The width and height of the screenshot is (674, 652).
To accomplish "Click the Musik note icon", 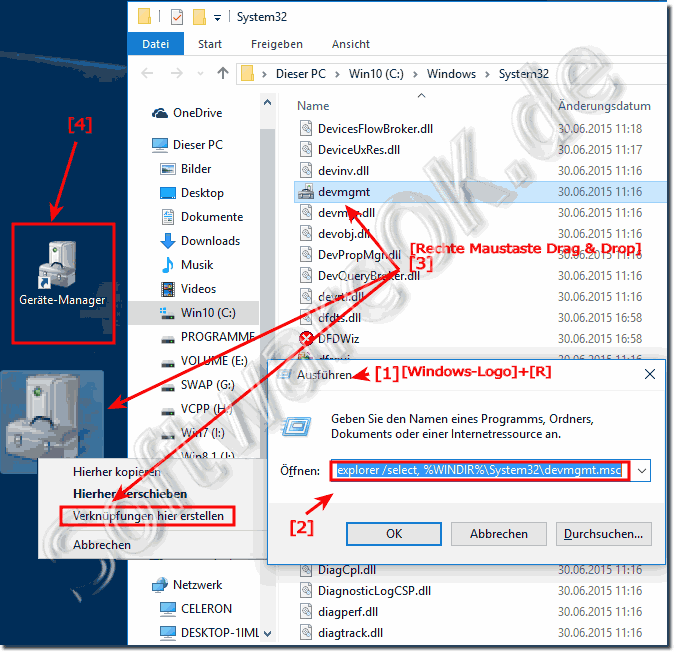I will coord(168,265).
